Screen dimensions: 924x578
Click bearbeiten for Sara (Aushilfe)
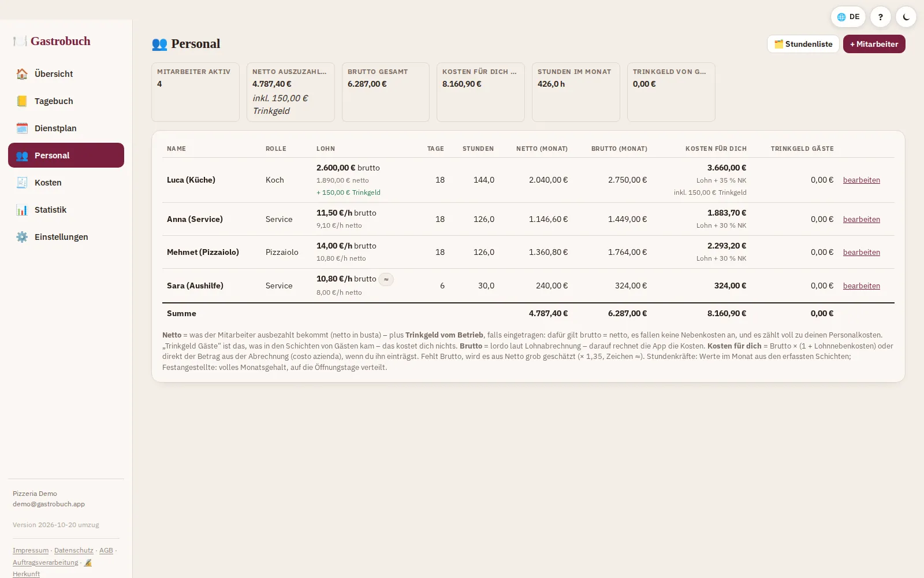tap(861, 286)
